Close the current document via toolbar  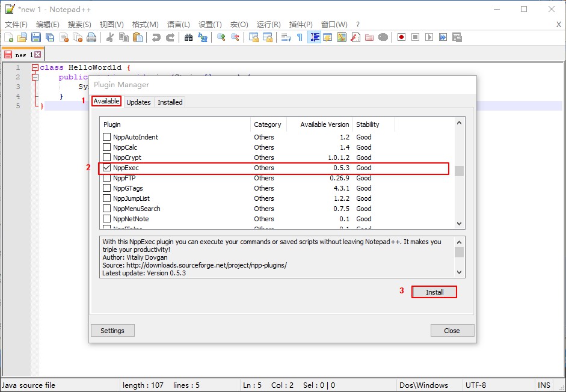[x=64, y=37]
